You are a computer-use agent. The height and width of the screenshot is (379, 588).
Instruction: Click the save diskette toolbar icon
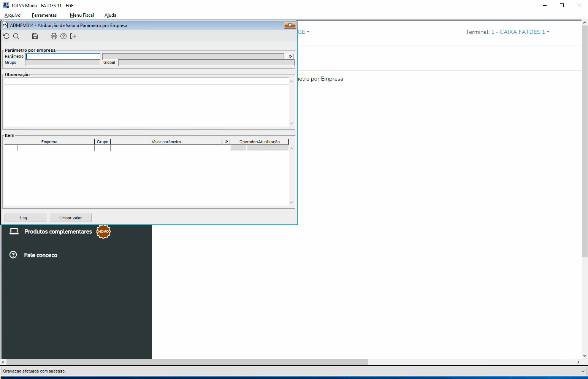(x=35, y=36)
